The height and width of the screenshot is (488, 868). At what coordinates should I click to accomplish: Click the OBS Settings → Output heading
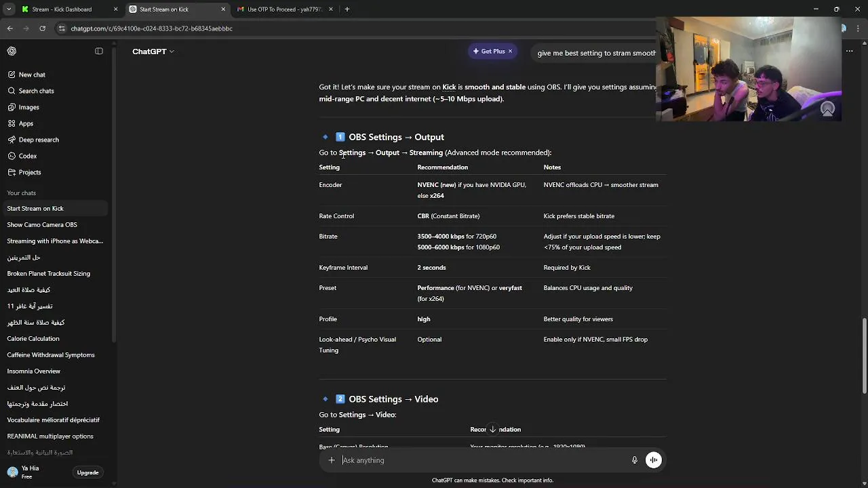point(397,137)
